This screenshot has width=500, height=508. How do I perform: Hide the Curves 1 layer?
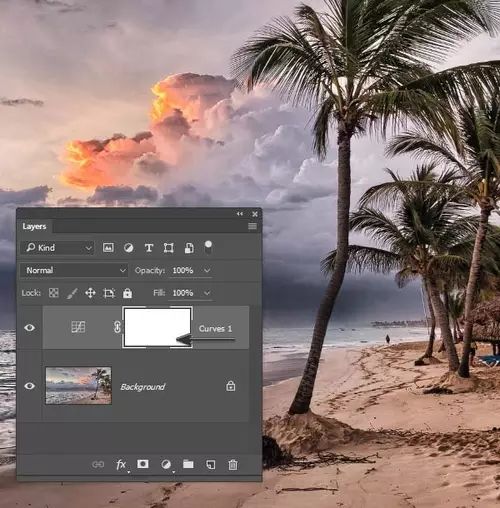[30, 328]
